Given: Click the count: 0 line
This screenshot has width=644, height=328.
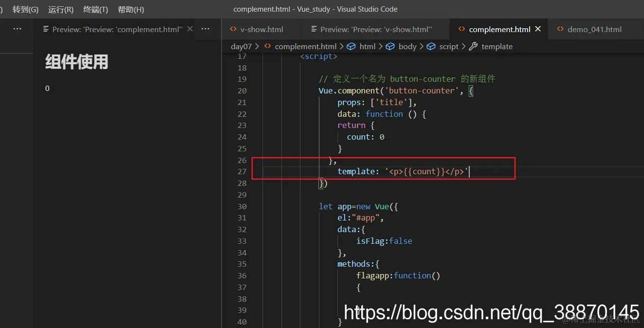Looking at the screenshot, I should pos(366,137).
